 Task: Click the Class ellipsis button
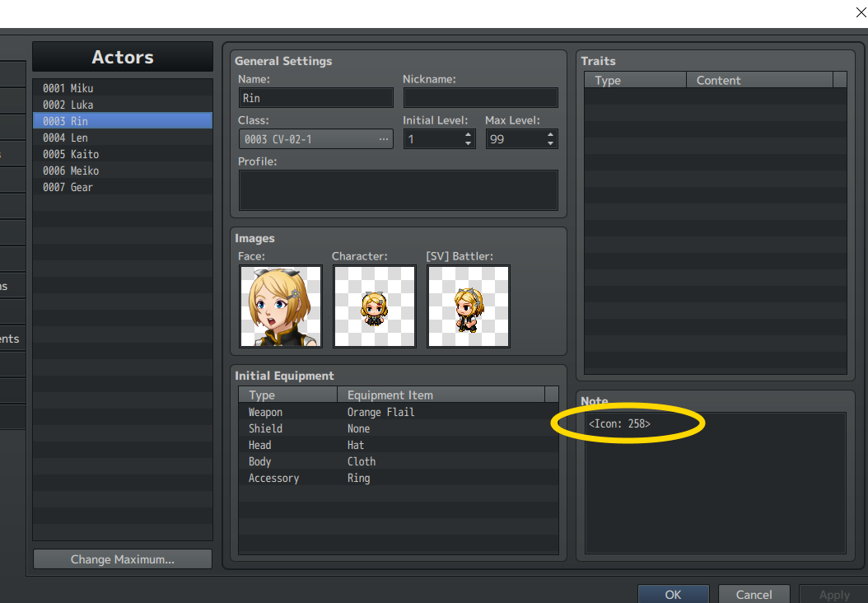pyautogui.click(x=384, y=139)
